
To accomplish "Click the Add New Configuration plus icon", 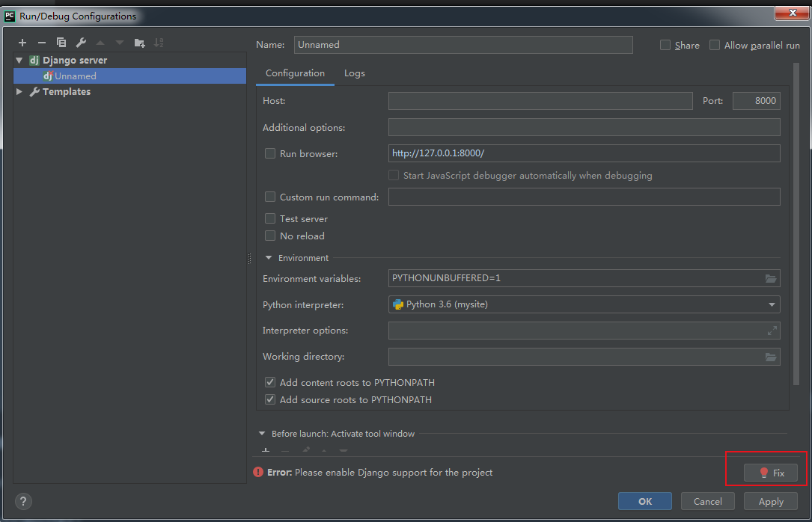I will tap(22, 43).
